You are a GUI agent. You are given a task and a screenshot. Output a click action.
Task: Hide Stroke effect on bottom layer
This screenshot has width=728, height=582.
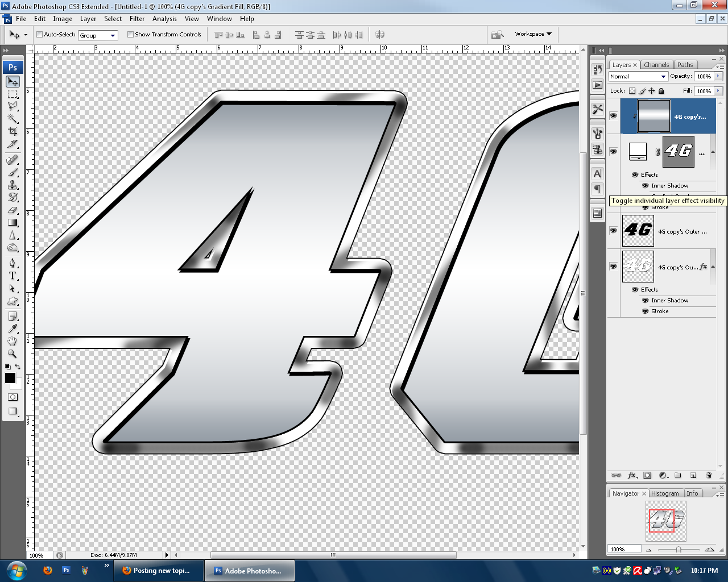[646, 311]
